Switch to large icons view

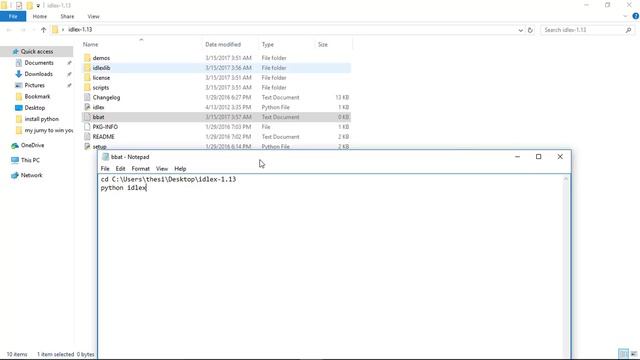(x=633, y=353)
